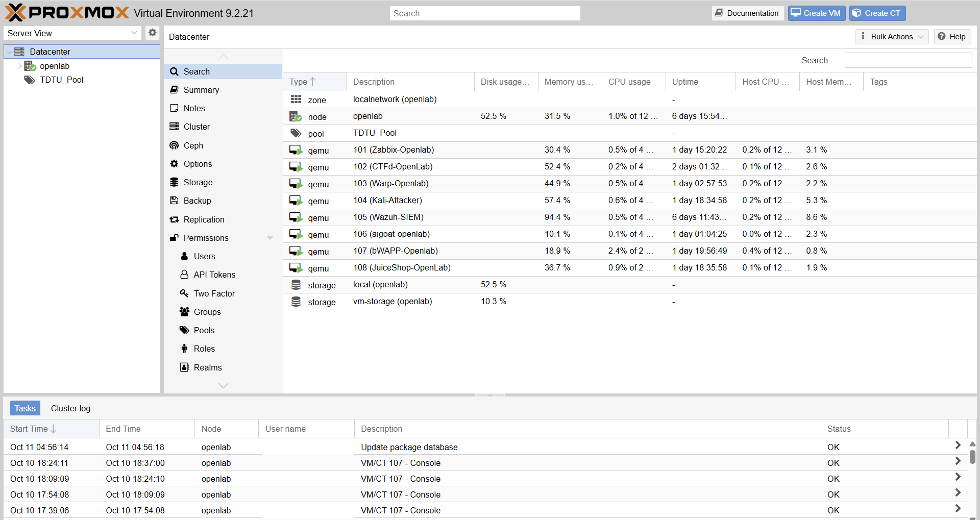This screenshot has width=980, height=520.
Task: Open the Summary menu item
Action: [223, 90]
